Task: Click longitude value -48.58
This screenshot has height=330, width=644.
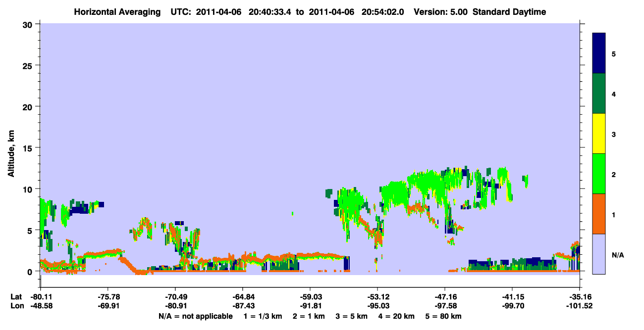Action: (41, 306)
